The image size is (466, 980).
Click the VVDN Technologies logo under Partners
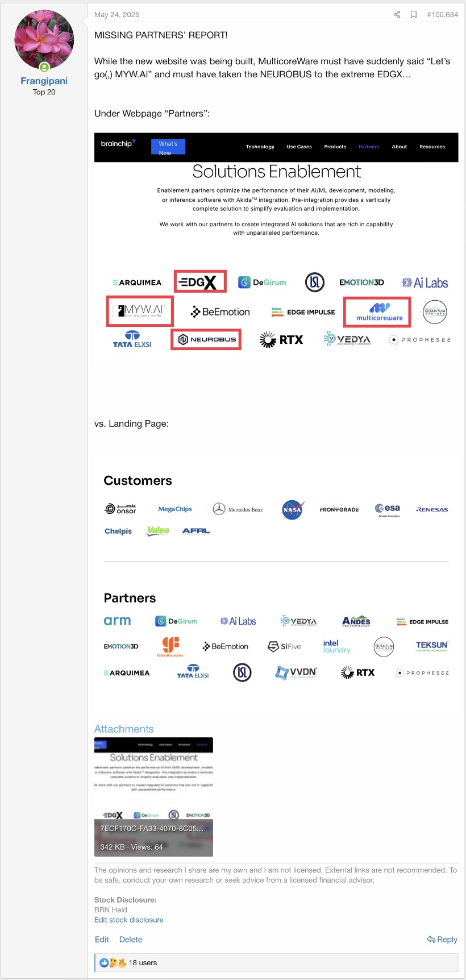coord(296,672)
